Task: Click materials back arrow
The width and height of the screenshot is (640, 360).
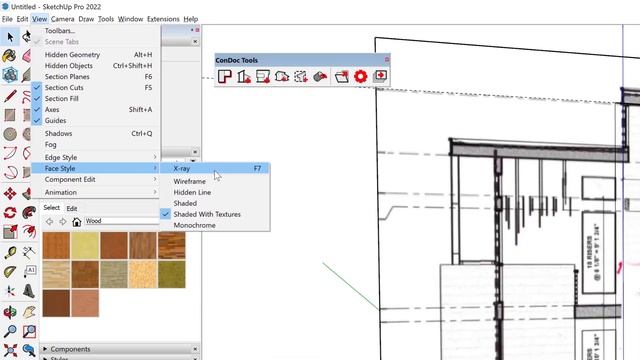Action: (49, 222)
